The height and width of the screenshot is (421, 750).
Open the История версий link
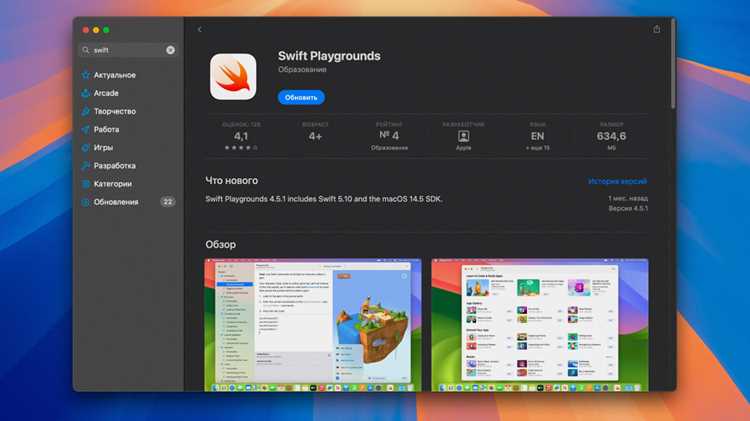618,181
